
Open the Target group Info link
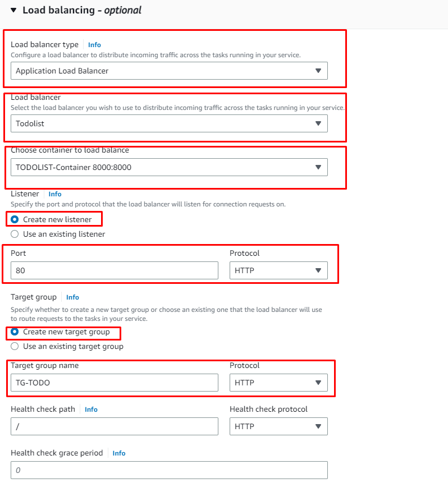point(72,297)
